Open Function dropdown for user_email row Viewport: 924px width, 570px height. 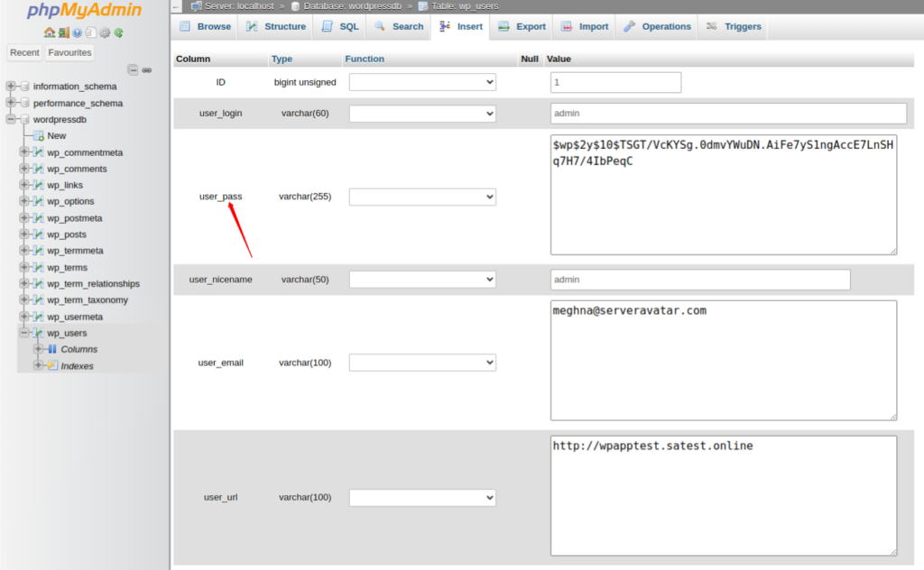click(x=422, y=363)
